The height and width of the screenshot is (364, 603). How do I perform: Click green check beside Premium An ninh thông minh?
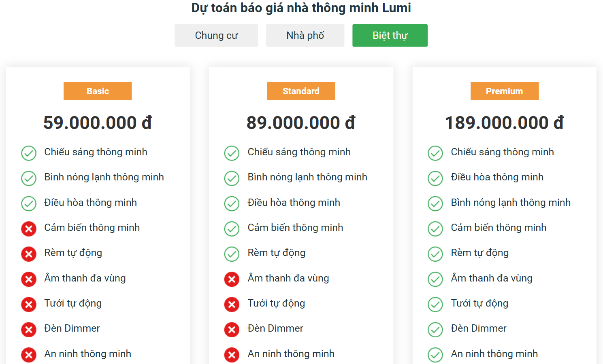pos(435,355)
